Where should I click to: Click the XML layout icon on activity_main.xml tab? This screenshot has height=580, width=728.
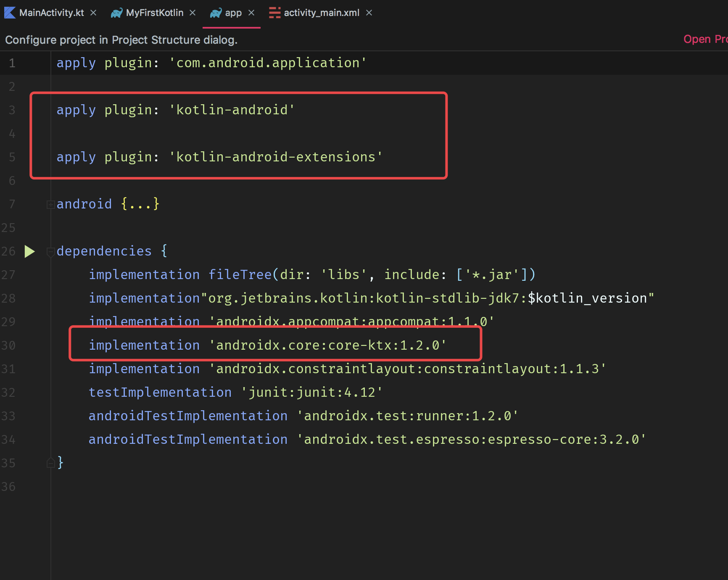pos(274,13)
